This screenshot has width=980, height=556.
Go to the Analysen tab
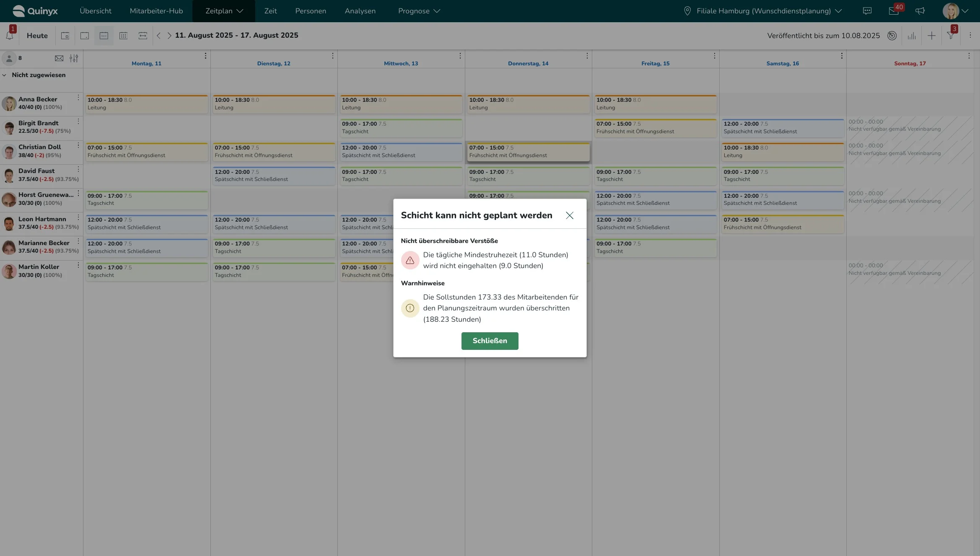coord(360,11)
